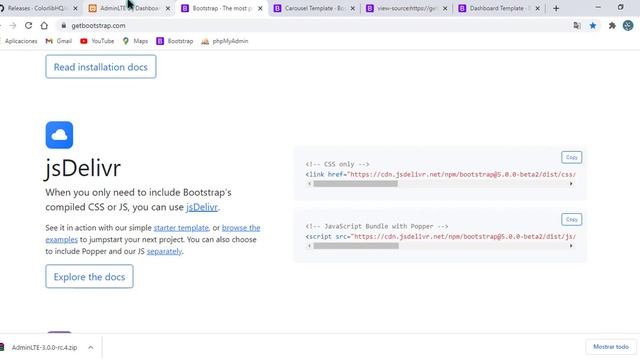Open the separately link
The width and height of the screenshot is (640, 360).
click(x=164, y=251)
